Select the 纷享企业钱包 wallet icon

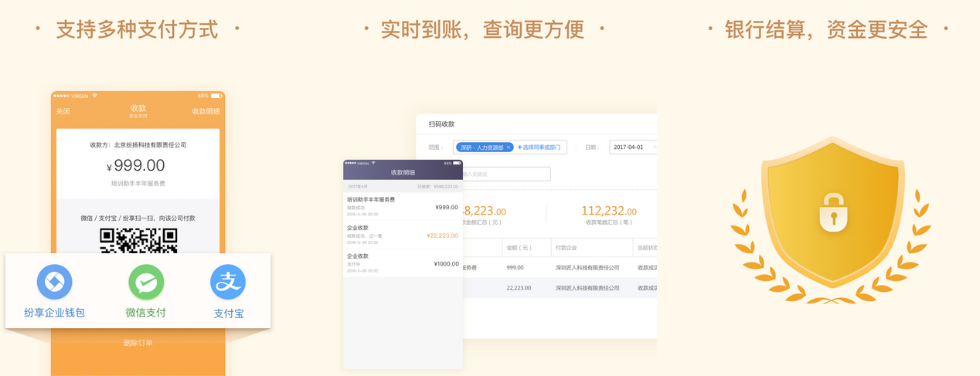54,283
